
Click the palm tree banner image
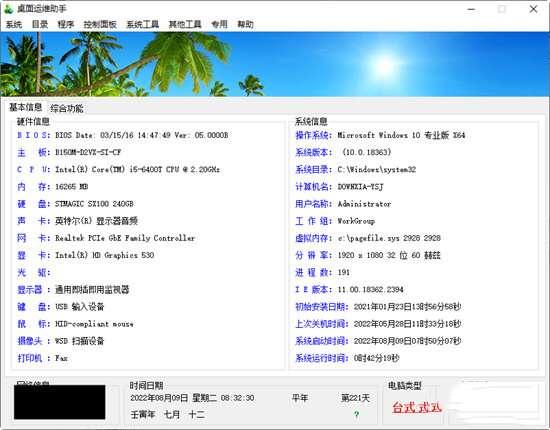275,64
